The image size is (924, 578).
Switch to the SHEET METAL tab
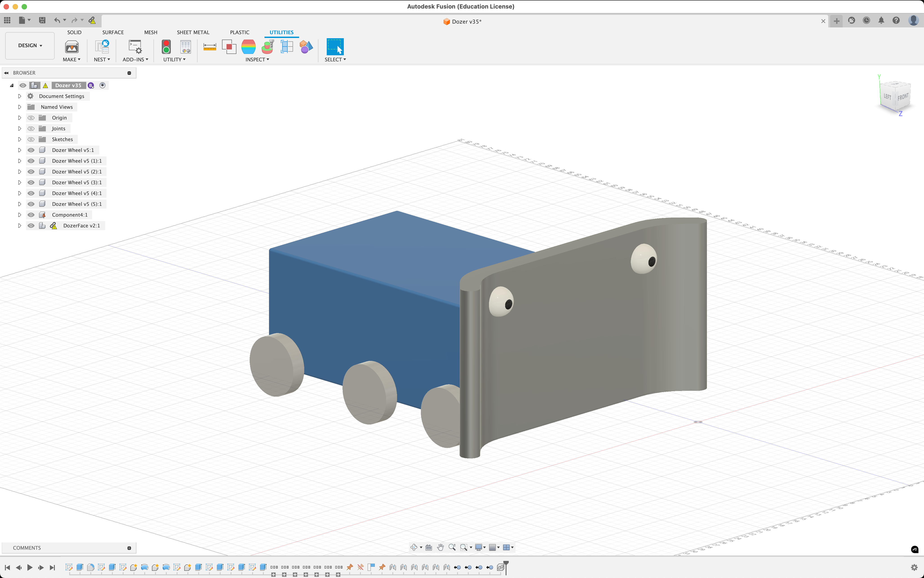pyautogui.click(x=193, y=33)
